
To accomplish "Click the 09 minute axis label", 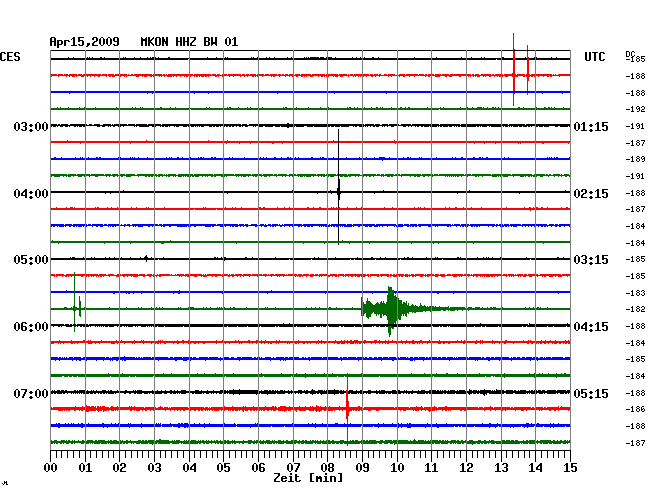I will point(362,468).
